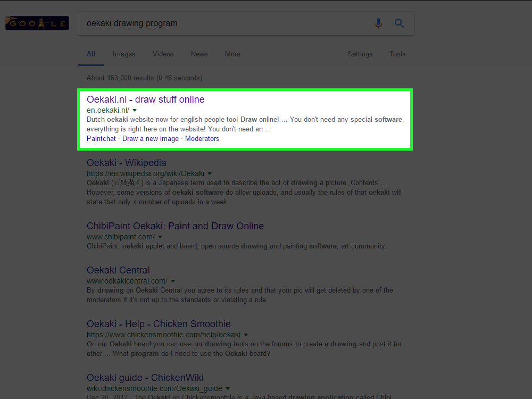Click the magnifying glass search icon
This screenshot has width=532, height=399.
(x=399, y=23)
